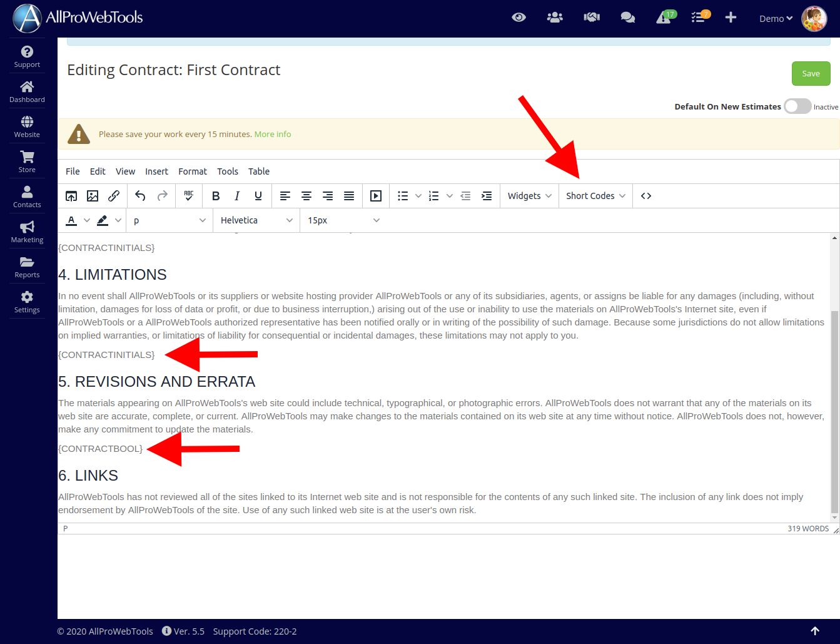The width and height of the screenshot is (840, 644).
Task: Toggle bold formatting
Action: tap(216, 196)
